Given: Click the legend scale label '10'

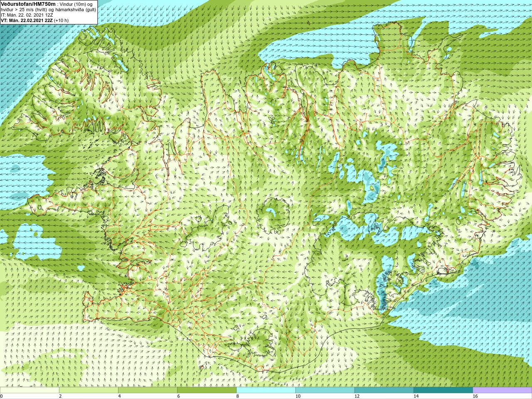Looking at the screenshot, I should coord(298,396).
